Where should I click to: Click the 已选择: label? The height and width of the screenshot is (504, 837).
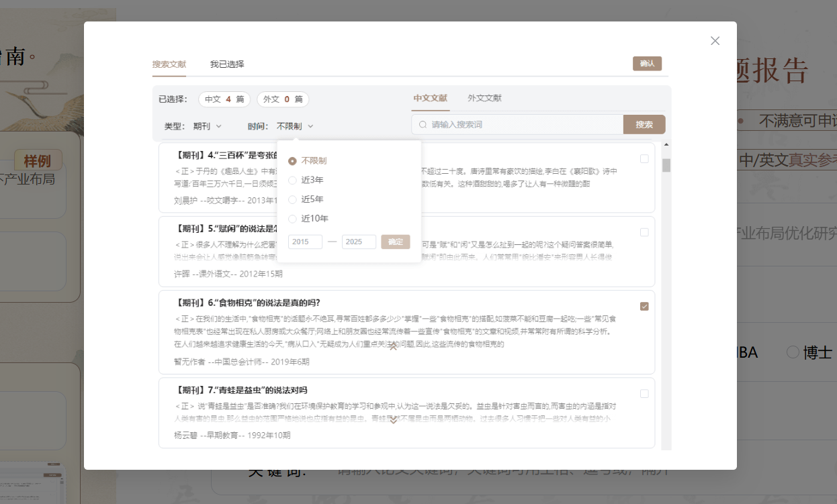173,99
